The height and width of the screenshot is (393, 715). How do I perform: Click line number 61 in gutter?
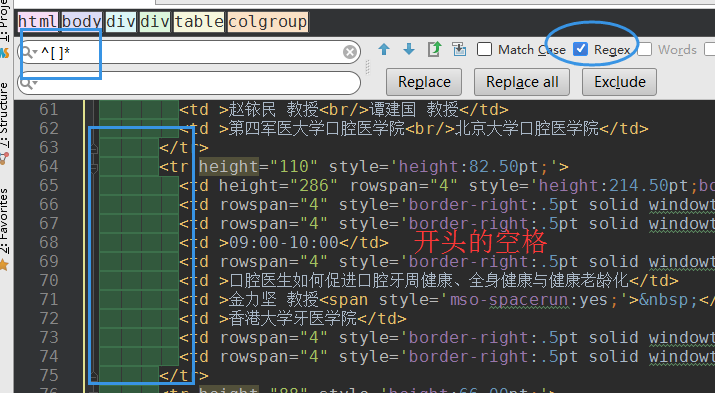click(48, 109)
